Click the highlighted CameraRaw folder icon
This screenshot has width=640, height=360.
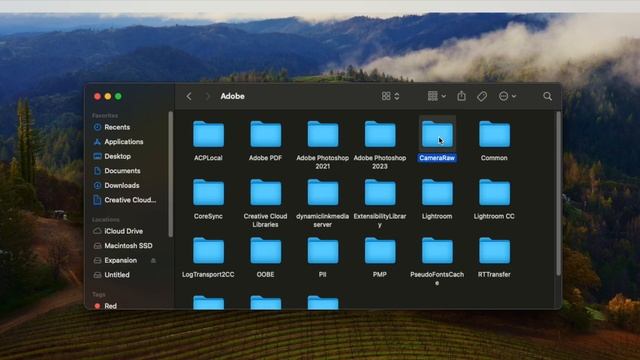point(437,134)
